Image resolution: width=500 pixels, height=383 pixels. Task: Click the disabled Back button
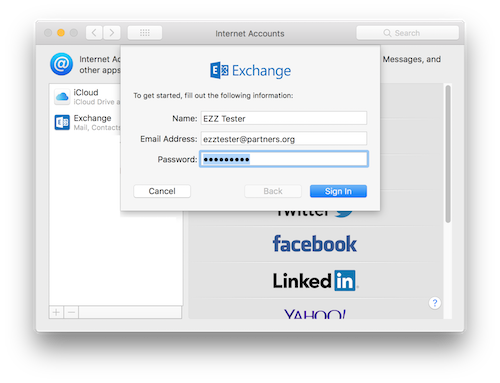point(273,191)
